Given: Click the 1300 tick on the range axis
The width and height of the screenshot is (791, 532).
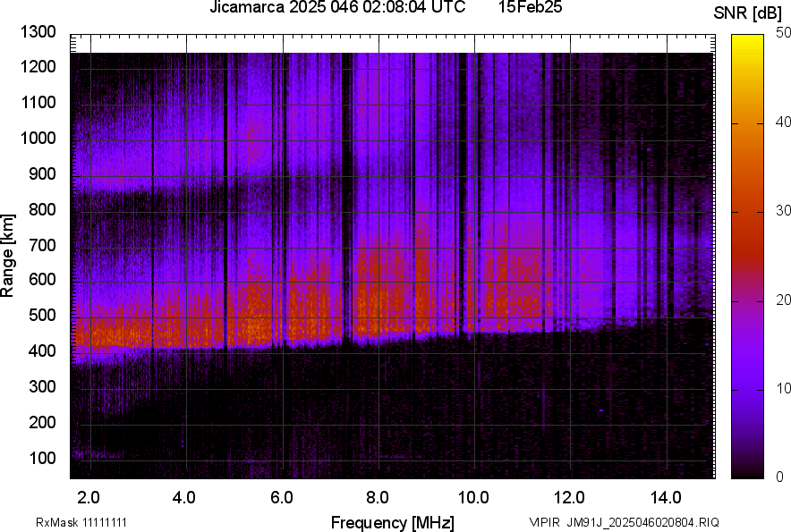Looking at the screenshot, I should (38, 32).
